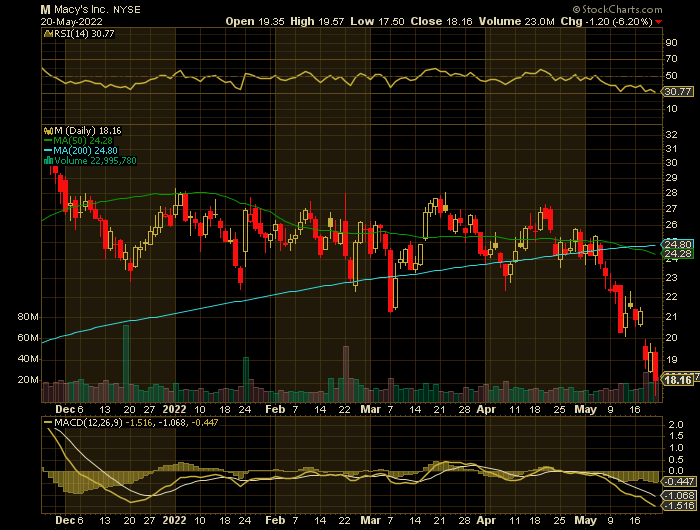This screenshot has height=530, width=700.
Task: Click the candlestick icon beside M (Daily)
Action: point(48,131)
